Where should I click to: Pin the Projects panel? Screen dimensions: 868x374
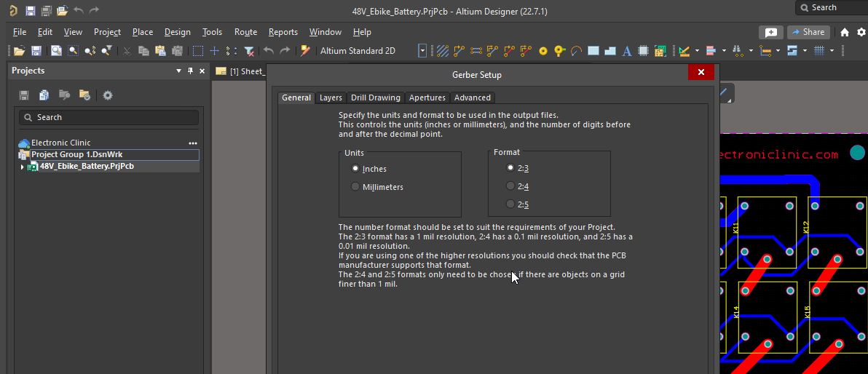191,71
